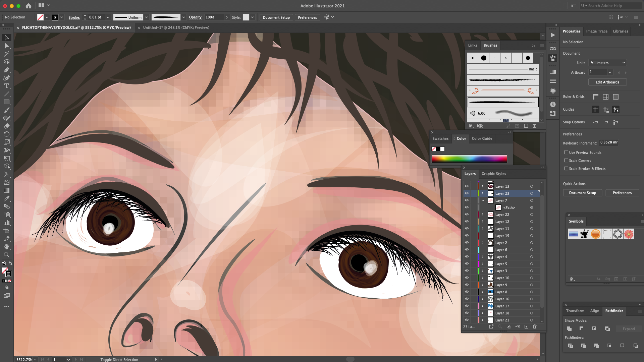
Task: Collapse Layer 7 disclosure triangle
Action: tap(483, 200)
